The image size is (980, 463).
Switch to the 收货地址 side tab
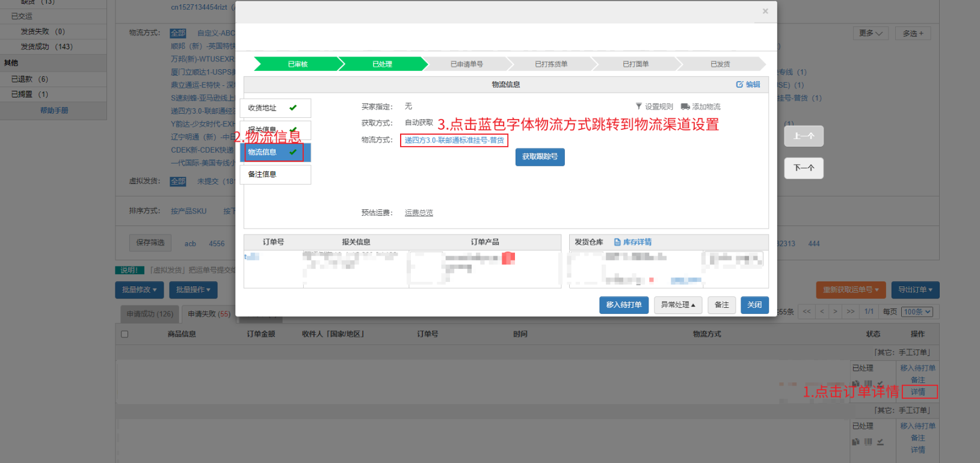click(275, 108)
